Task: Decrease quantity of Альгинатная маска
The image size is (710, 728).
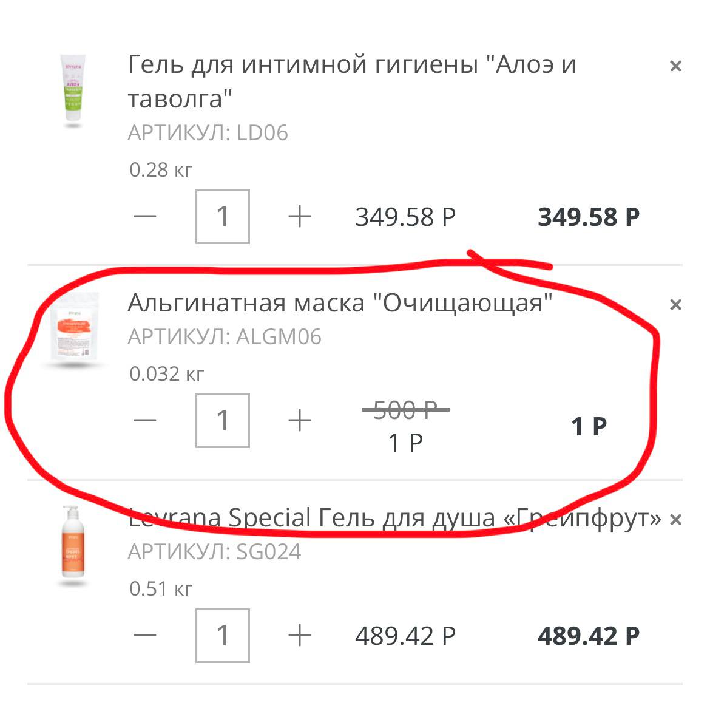Action: point(145,420)
